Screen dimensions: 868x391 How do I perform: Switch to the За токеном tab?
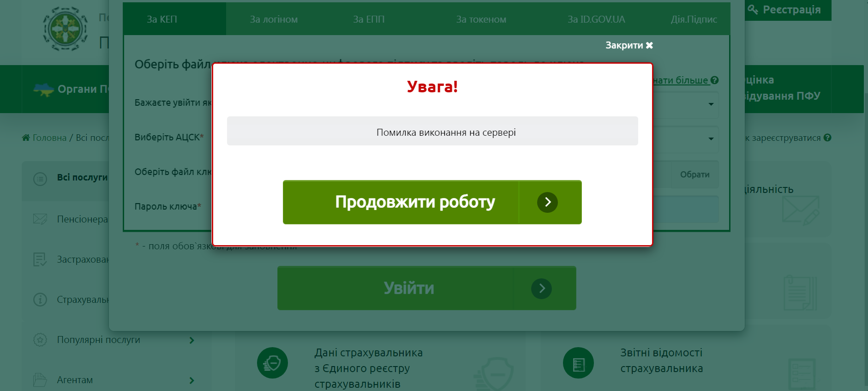[x=481, y=19]
